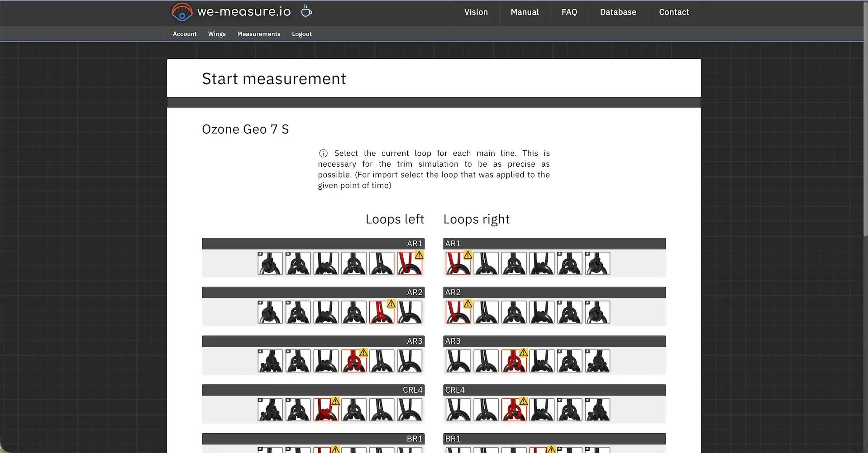Go to Account in the sub-navigation

[185, 34]
